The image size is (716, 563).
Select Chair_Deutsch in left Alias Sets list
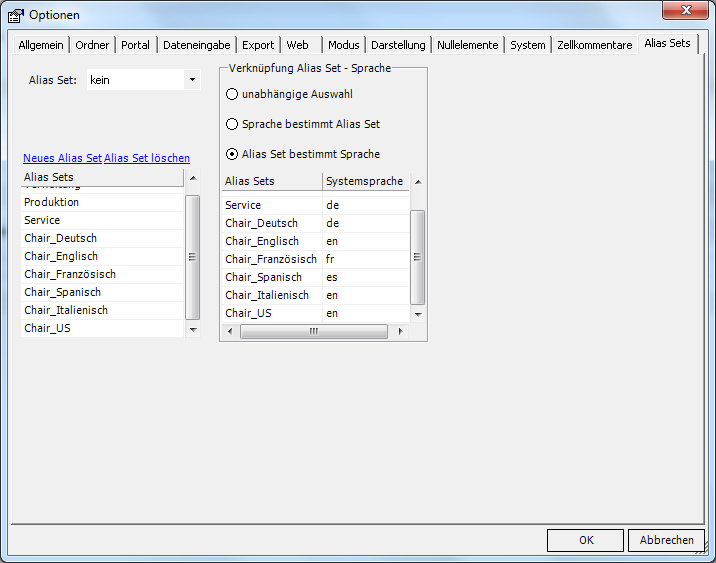(x=60, y=238)
